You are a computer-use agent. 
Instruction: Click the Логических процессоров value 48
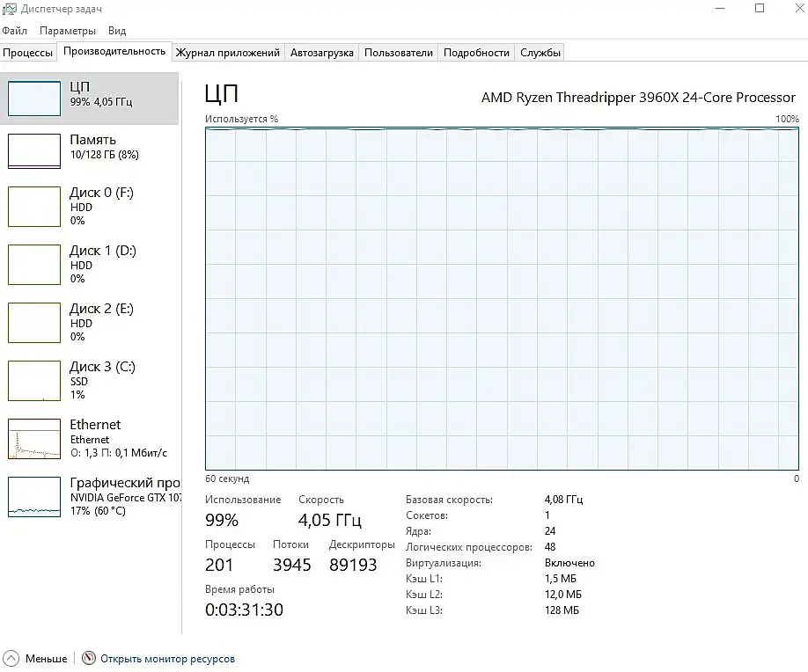(x=550, y=547)
